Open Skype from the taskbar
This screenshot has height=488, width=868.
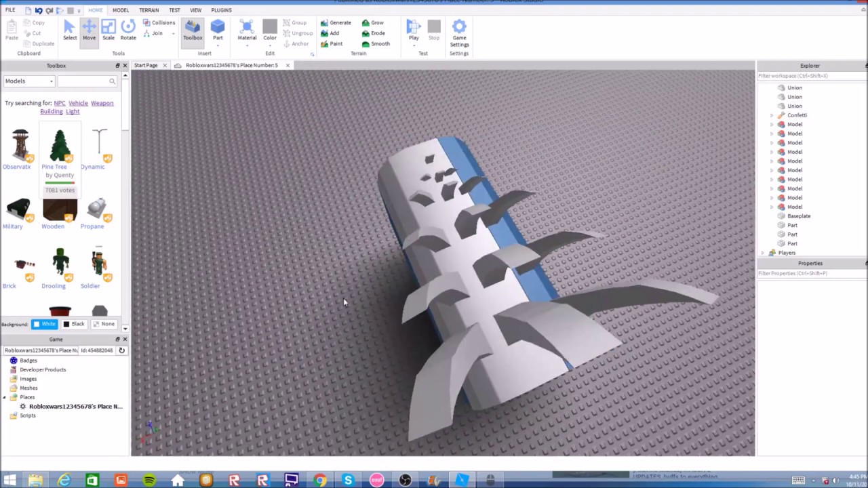tap(348, 480)
